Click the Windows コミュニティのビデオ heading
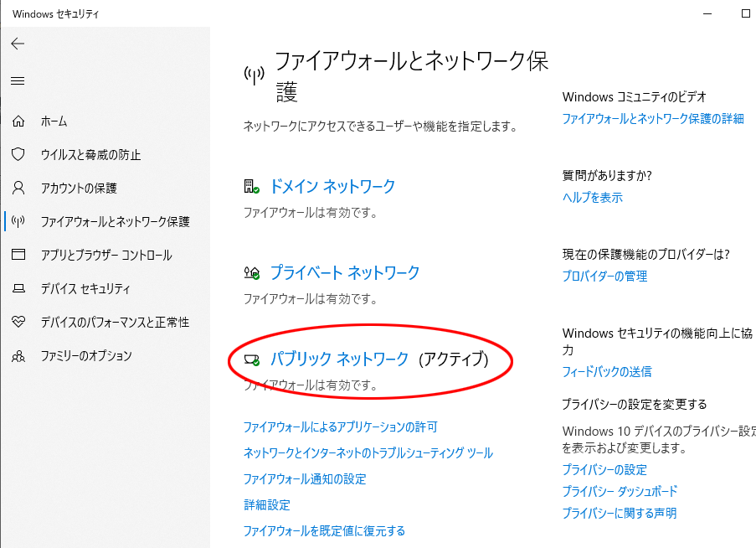Image resolution: width=756 pixels, height=548 pixels. click(635, 97)
